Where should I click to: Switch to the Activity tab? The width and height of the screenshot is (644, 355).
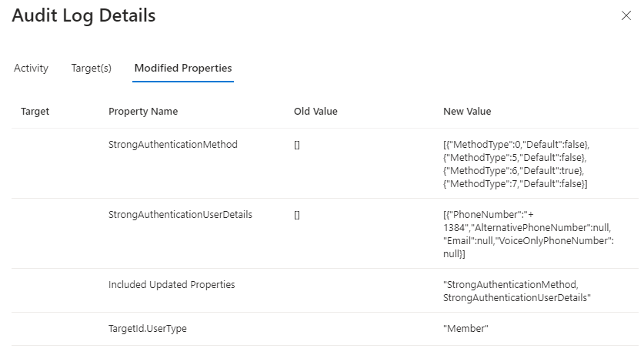[x=31, y=68]
